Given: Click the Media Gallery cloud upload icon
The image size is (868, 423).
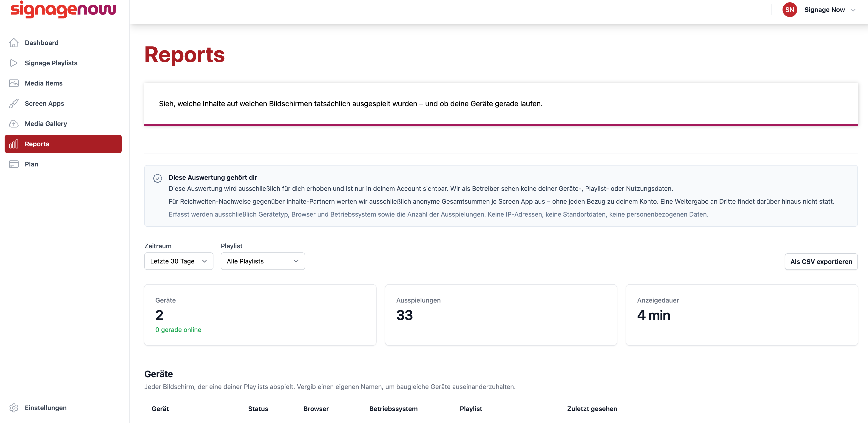Looking at the screenshot, I should coord(14,124).
